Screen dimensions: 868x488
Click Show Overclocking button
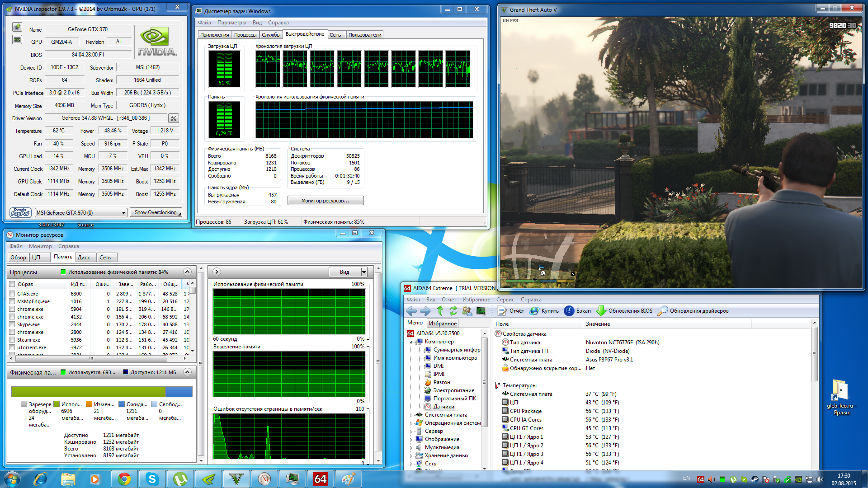click(x=156, y=212)
